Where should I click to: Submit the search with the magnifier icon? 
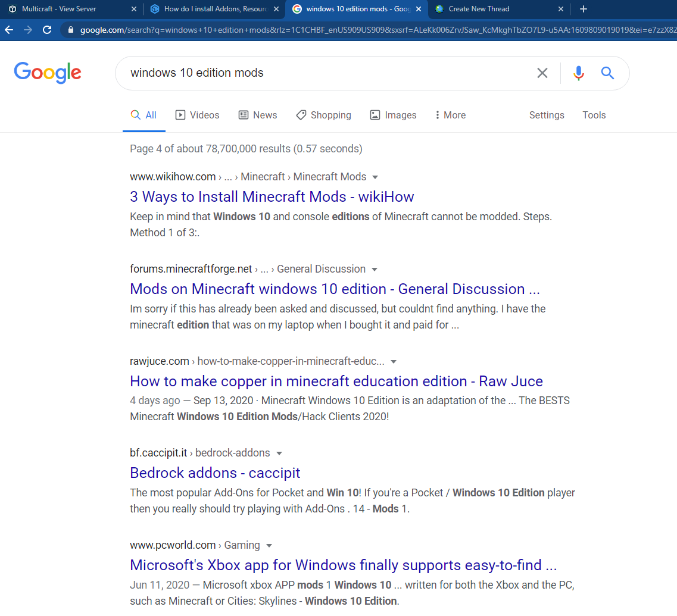[607, 73]
